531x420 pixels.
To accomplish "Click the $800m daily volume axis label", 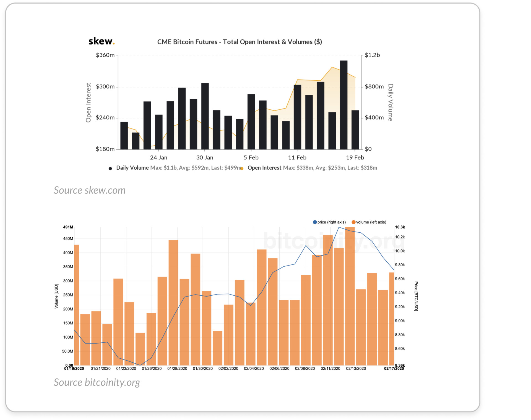I will coord(374,86).
